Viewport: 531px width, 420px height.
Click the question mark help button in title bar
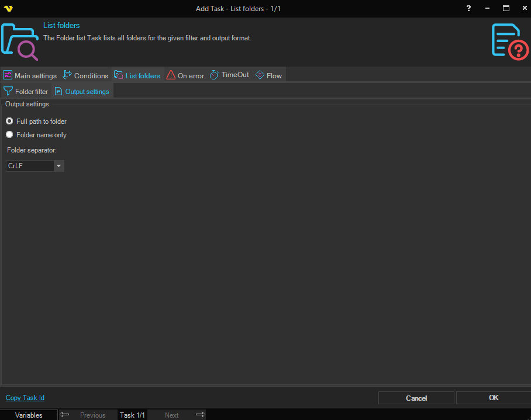(x=468, y=8)
